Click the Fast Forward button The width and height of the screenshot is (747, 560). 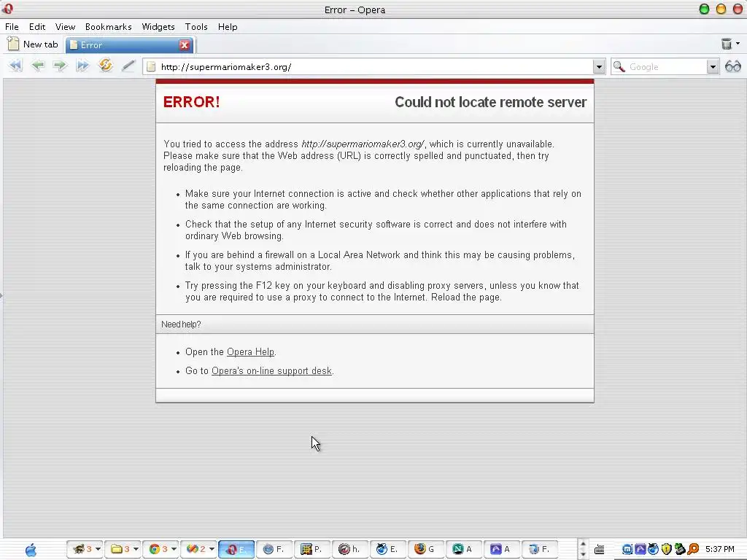82,66
